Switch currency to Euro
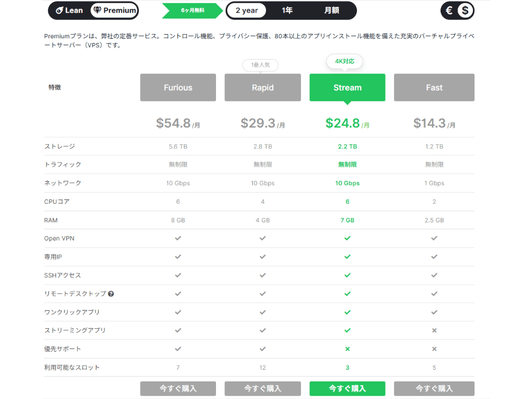532x399 pixels. [450, 11]
